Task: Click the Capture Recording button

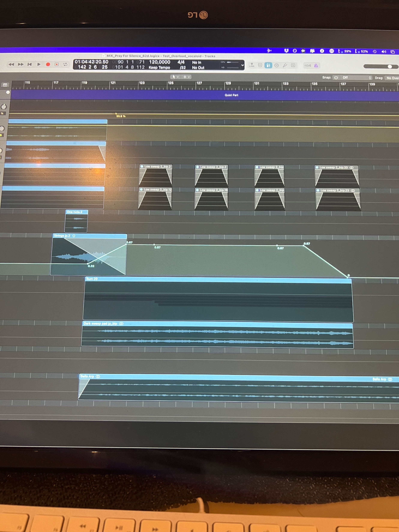Action: pos(57,64)
